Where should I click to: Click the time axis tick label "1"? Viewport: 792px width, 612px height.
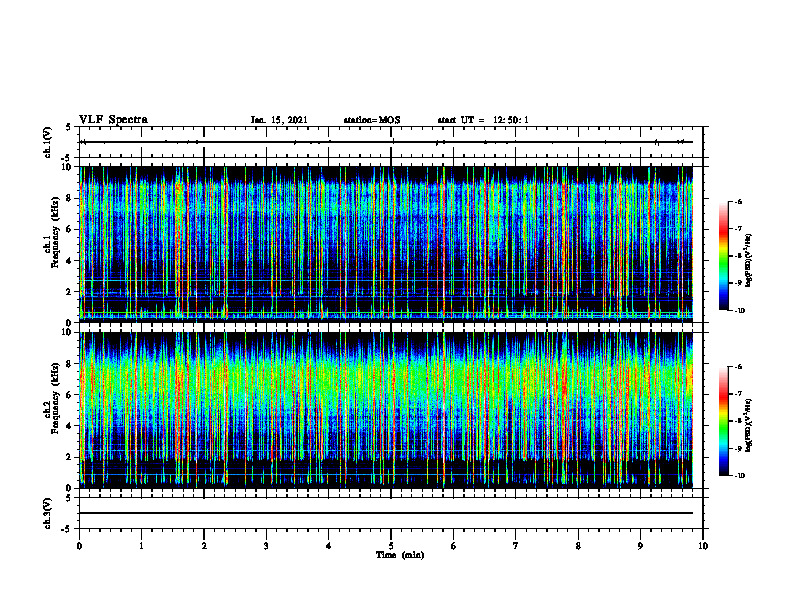tap(141, 546)
